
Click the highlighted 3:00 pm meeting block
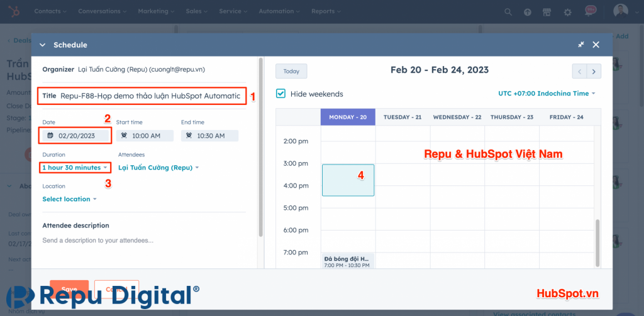point(348,180)
